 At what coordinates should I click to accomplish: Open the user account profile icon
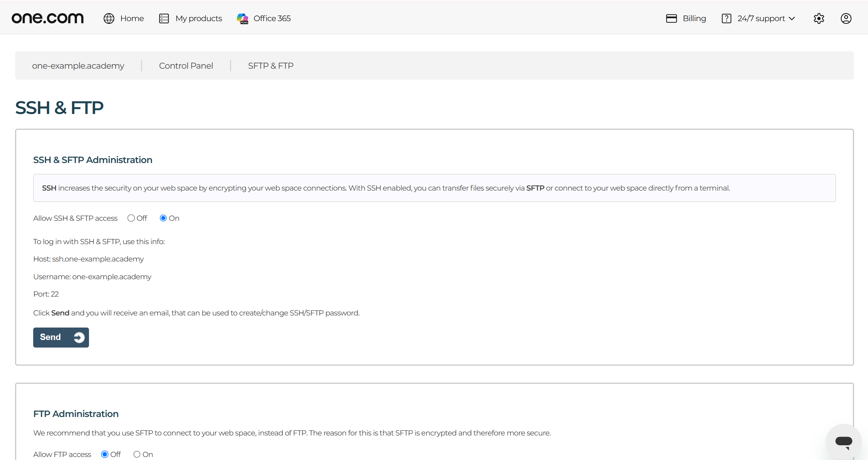click(x=846, y=18)
